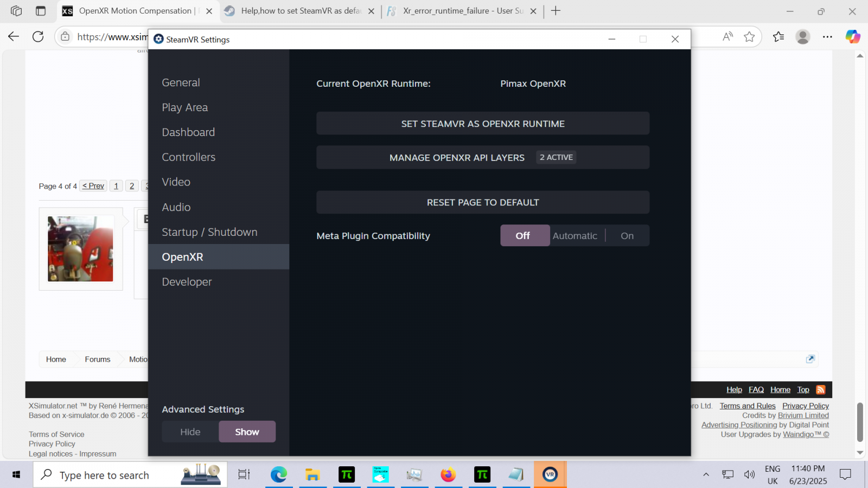Switch to OpenXR Motion Compensation browser tab
868x488 pixels.
tap(136, 11)
